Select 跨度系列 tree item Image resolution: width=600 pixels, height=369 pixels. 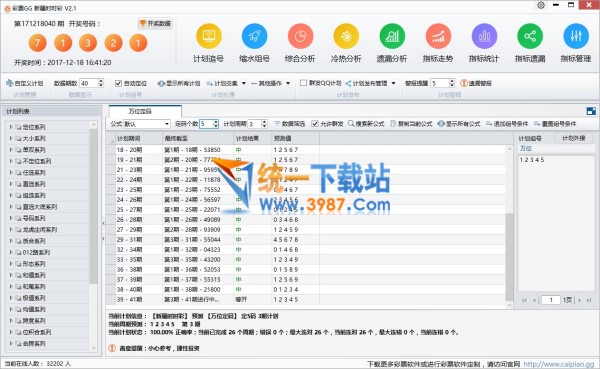pos(34,321)
